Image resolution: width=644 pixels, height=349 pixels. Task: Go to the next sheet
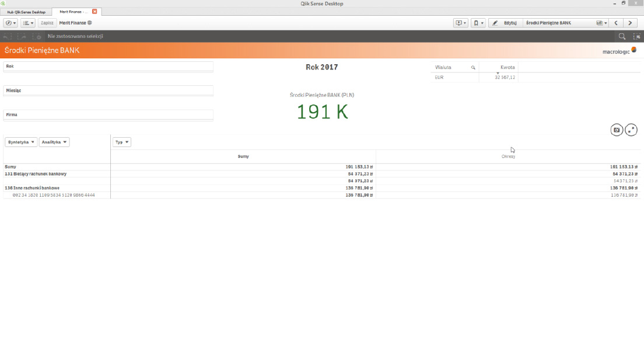click(x=630, y=23)
